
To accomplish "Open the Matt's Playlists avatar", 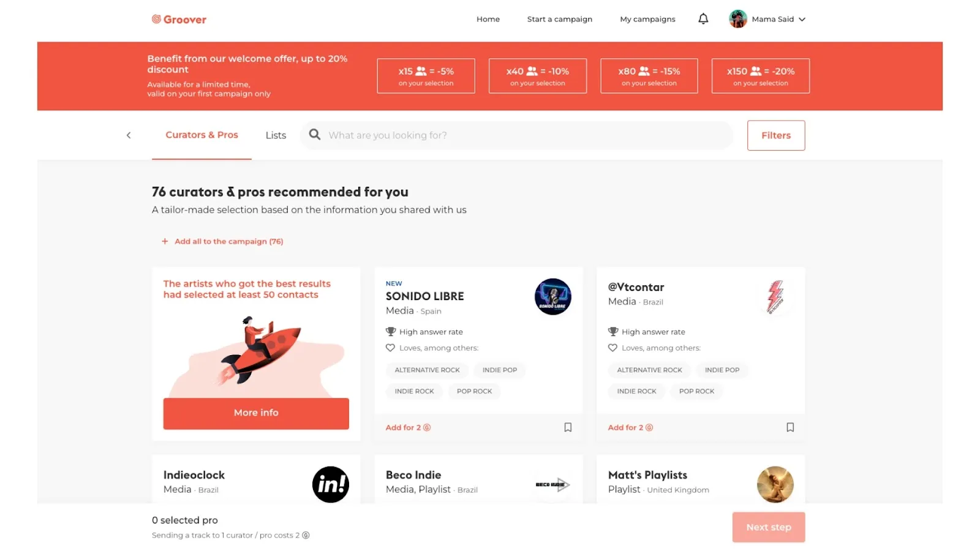I will 775,484.
